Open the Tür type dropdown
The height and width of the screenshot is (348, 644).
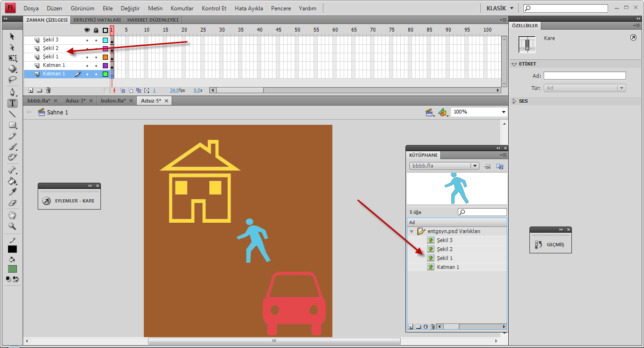585,88
